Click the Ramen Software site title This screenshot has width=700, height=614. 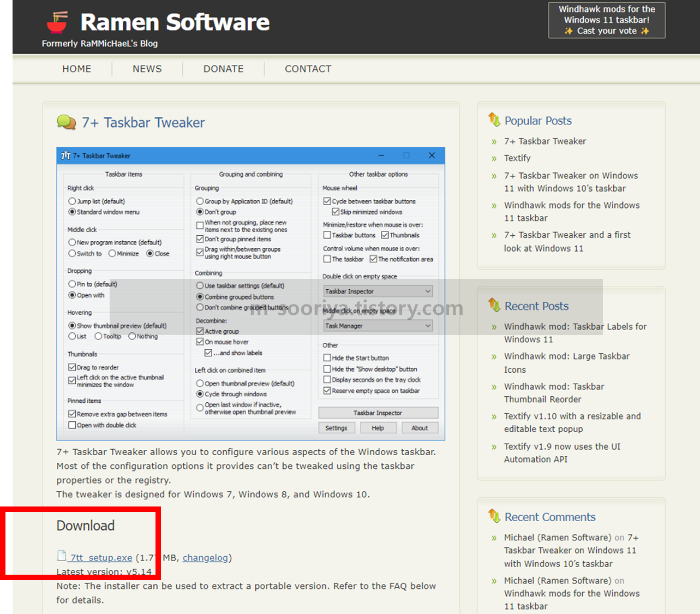click(175, 22)
